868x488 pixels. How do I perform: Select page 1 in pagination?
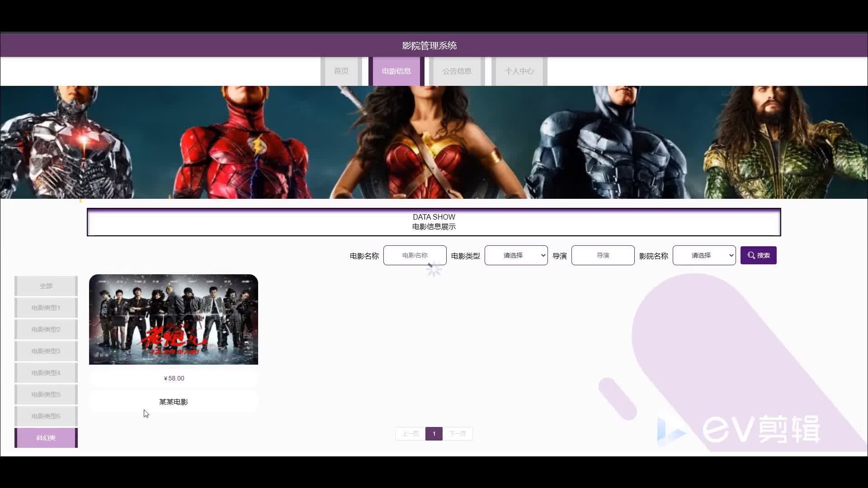(x=434, y=434)
